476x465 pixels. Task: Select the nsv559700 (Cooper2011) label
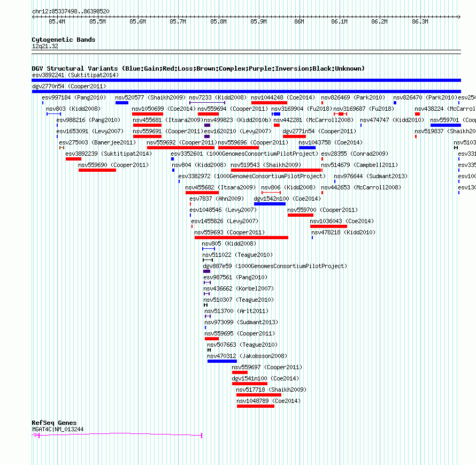323,210
